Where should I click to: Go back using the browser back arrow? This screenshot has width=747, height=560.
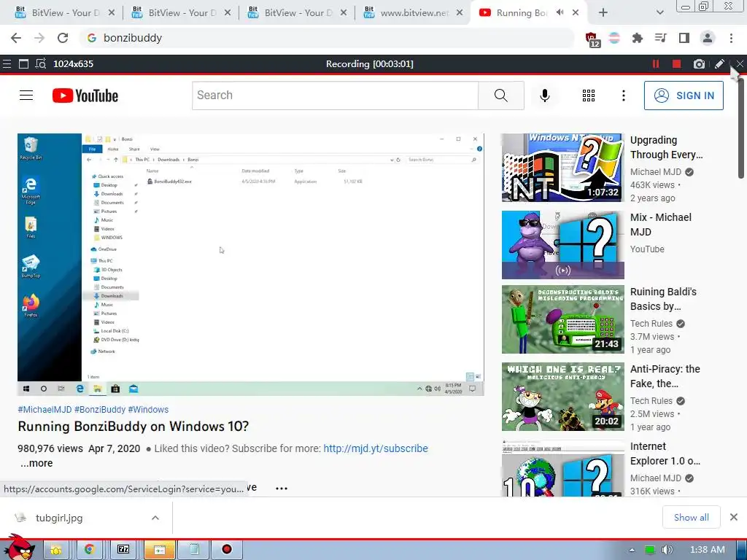coord(16,38)
